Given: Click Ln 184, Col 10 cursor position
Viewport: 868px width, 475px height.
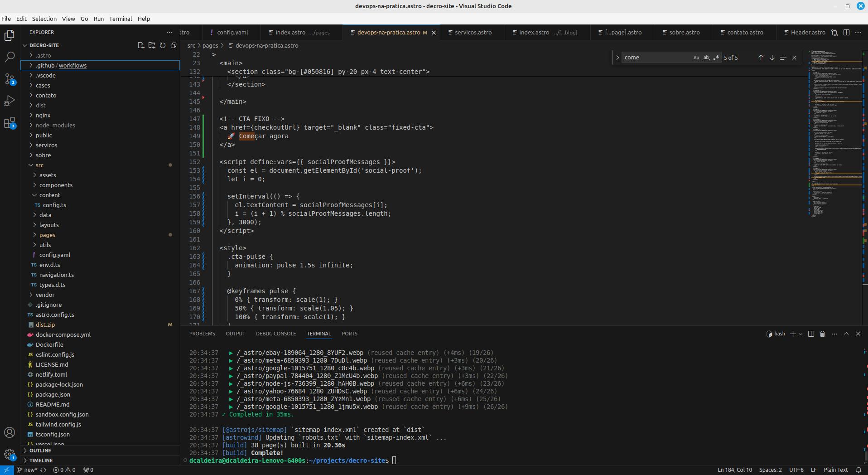Looking at the screenshot, I should [735, 470].
